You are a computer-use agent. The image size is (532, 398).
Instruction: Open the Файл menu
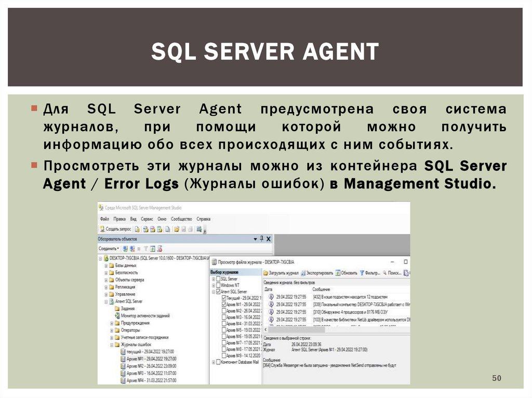[x=104, y=219]
